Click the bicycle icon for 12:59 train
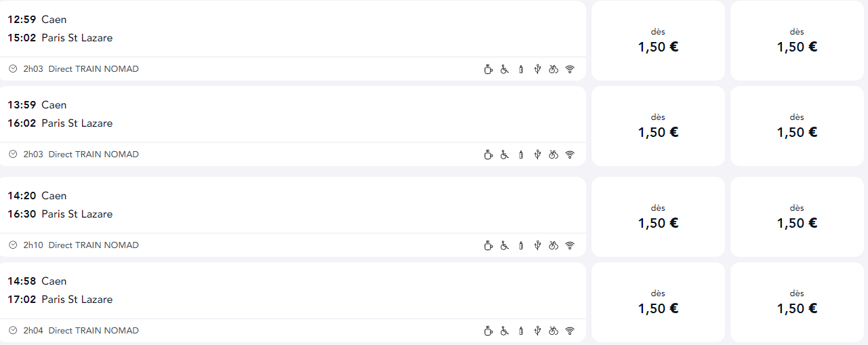The width and height of the screenshot is (868, 345). 554,69
